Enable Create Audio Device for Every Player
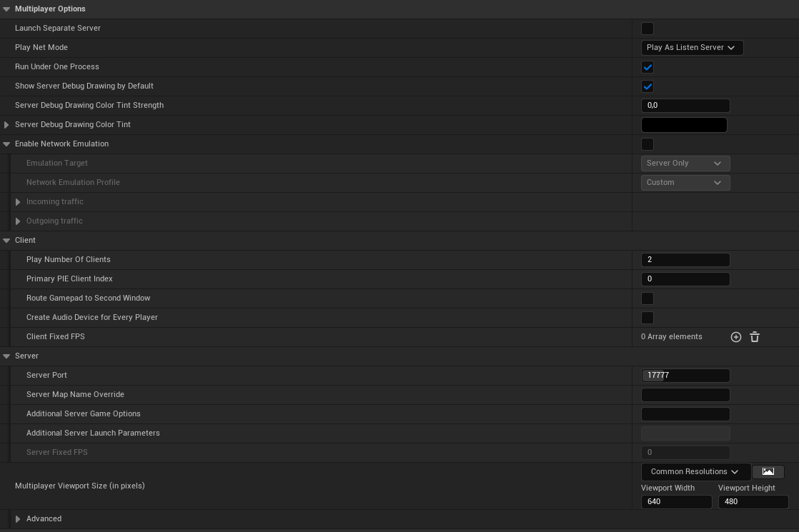The width and height of the screenshot is (799, 532). pyautogui.click(x=647, y=318)
